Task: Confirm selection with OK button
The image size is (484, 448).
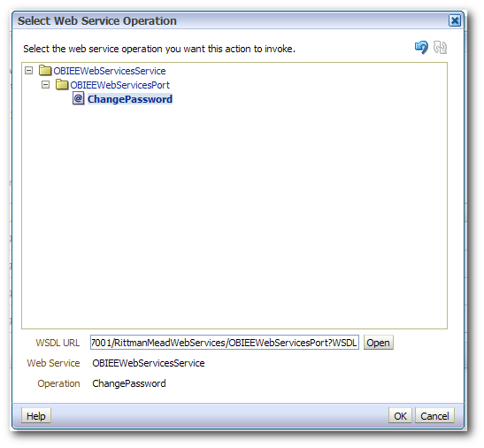Action: (x=400, y=416)
